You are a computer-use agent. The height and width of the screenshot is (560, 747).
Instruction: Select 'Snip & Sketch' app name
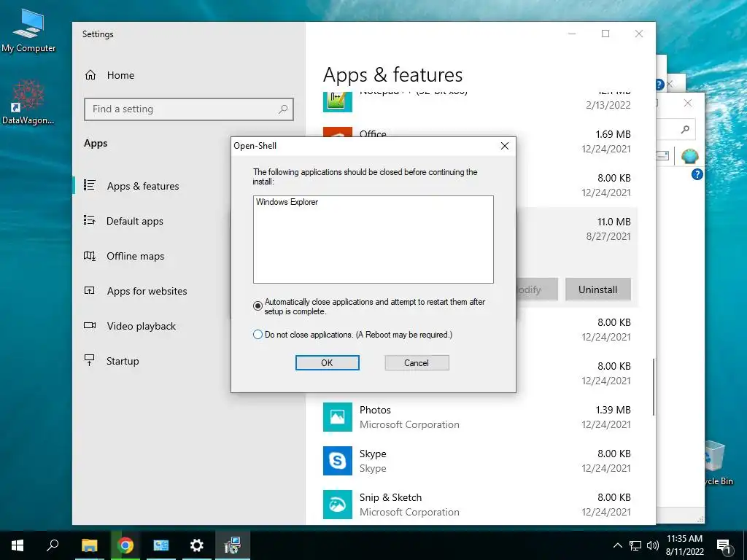click(x=391, y=497)
